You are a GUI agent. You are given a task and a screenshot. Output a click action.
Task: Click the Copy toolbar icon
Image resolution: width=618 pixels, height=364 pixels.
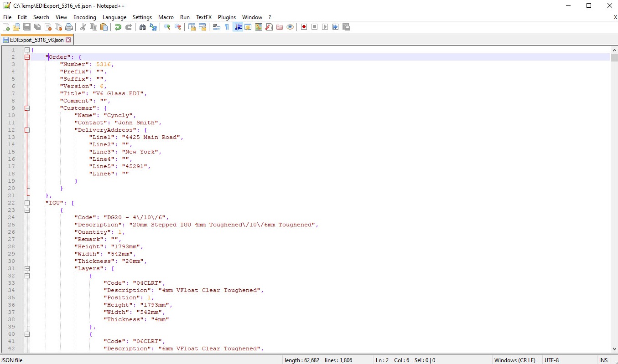pos(93,27)
